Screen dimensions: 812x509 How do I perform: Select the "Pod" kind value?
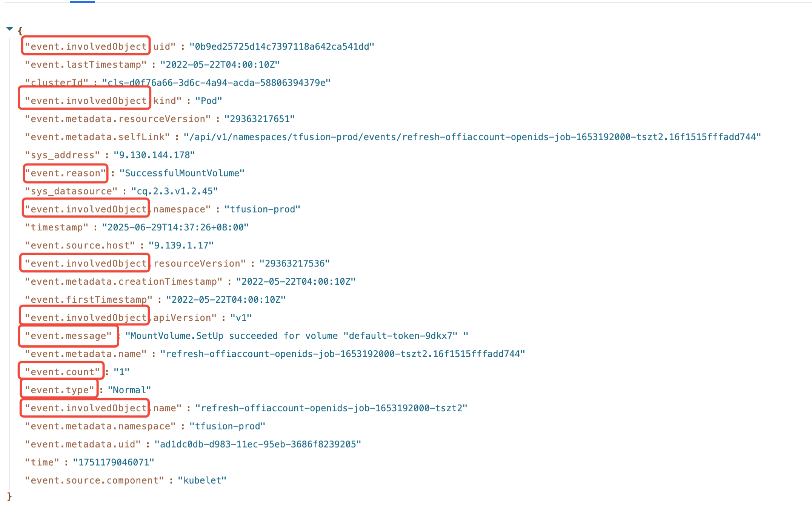209,101
